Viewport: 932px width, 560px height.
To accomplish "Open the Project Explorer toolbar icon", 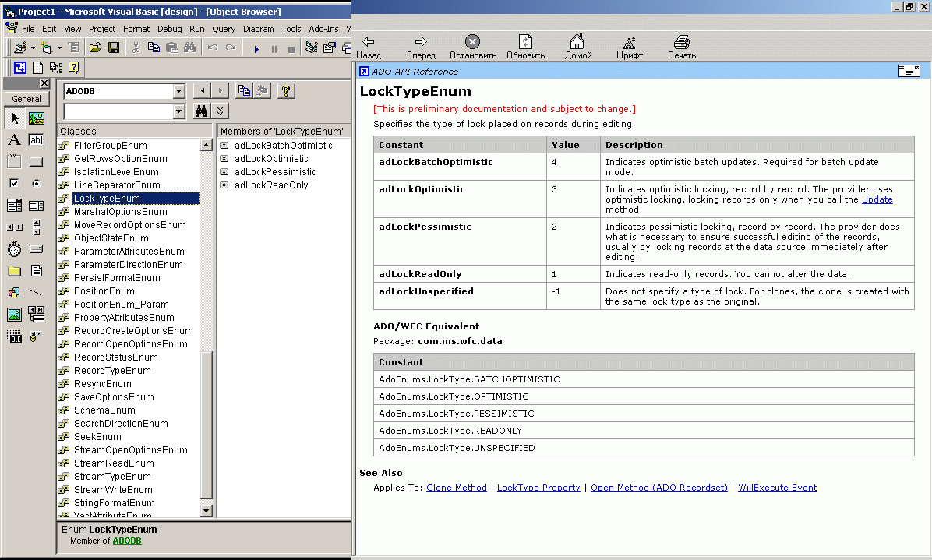I will click(x=312, y=48).
